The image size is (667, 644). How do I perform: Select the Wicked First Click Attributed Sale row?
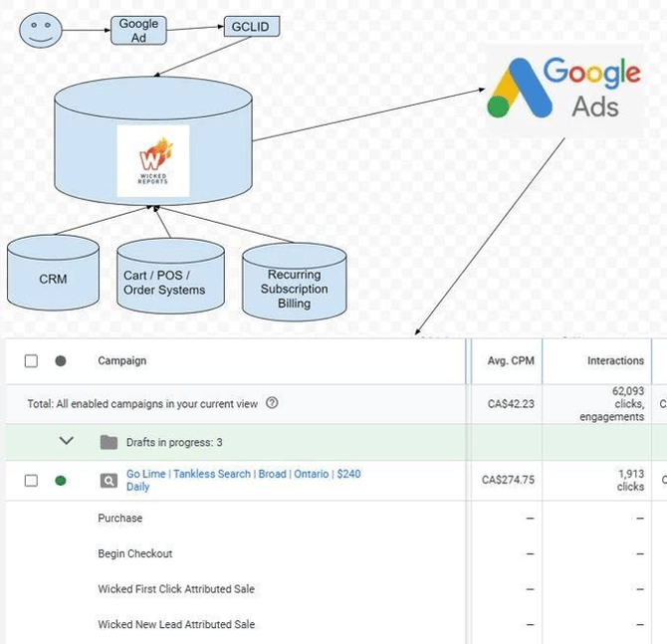pos(176,589)
